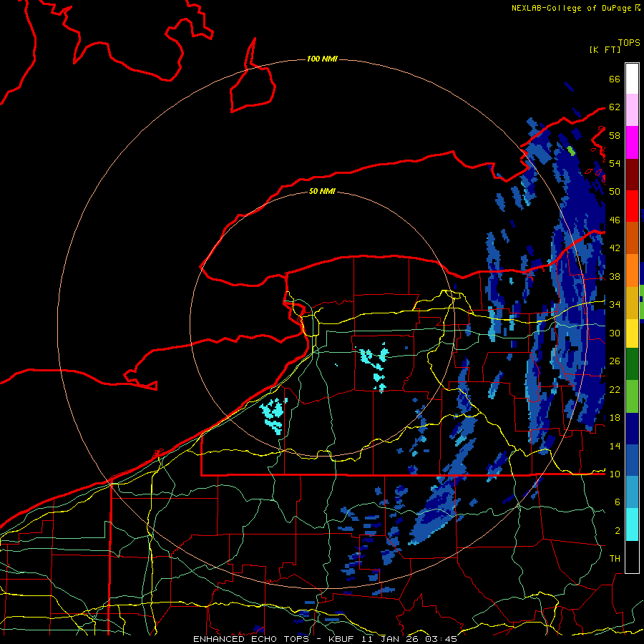Viewport: 644px width, 644px height.
Task: Click the gold 38 kft legend swatch
Action: (632, 303)
